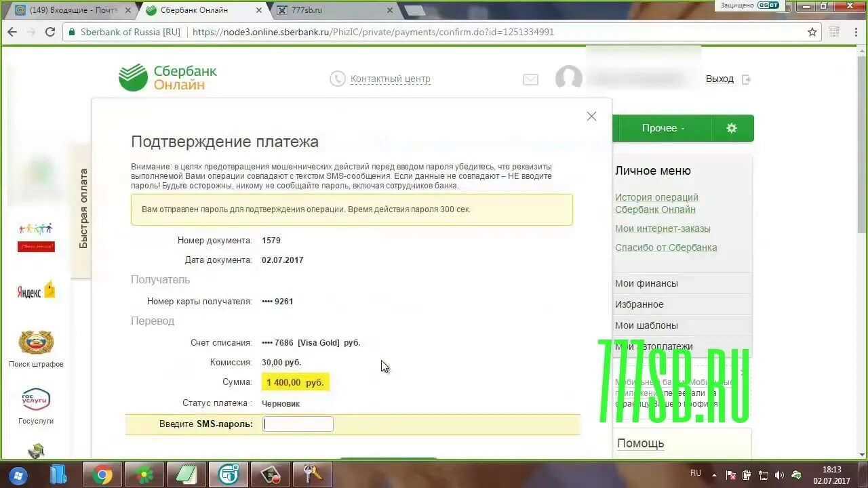Reload the page
Image resolution: width=868 pixels, height=488 pixels.
point(50,32)
